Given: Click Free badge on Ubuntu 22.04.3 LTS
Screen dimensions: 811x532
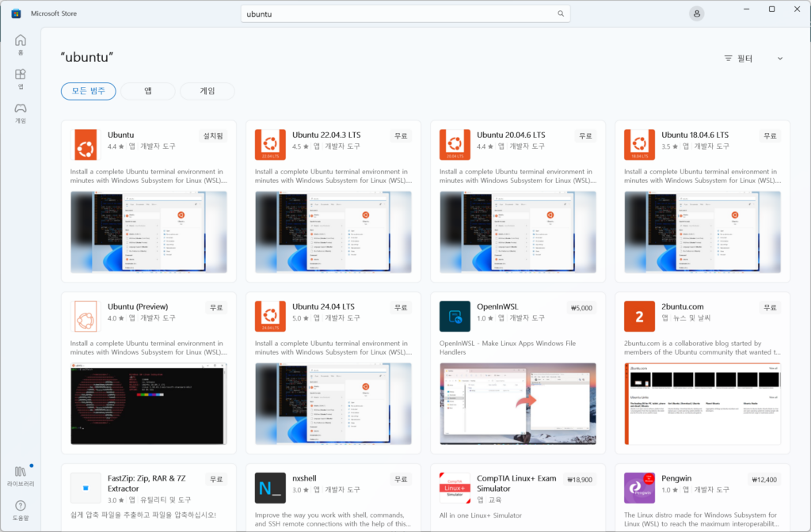Looking at the screenshot, I should 401,136.
